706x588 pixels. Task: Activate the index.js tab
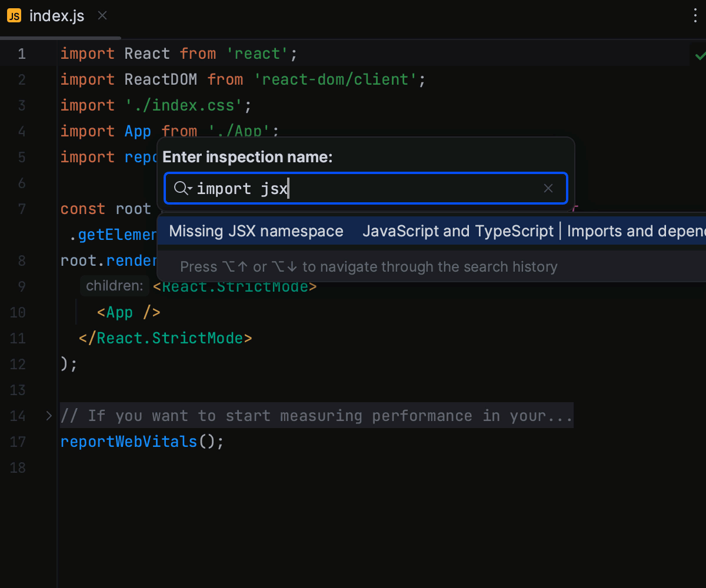click(x=57, y=16)
